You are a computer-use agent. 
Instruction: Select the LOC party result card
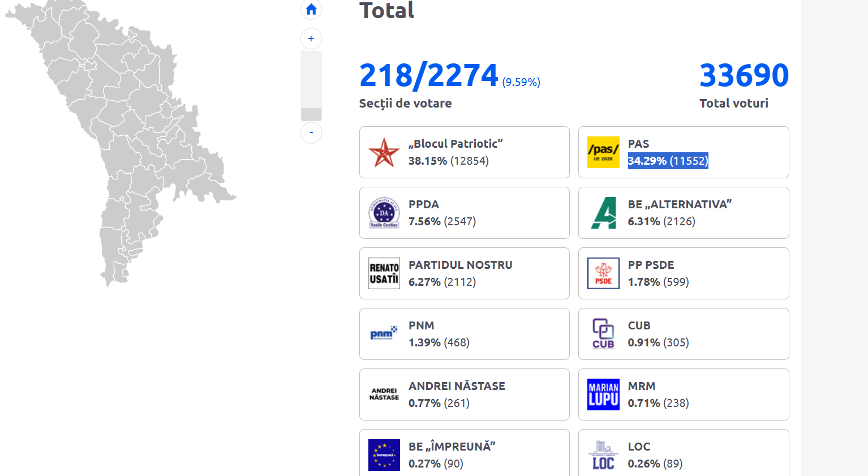pyautogui.click(x=683, y=453)
